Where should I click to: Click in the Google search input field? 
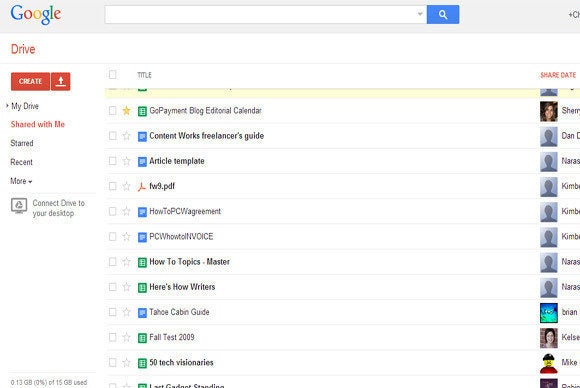pyautogui.click(x=260, y=14)
